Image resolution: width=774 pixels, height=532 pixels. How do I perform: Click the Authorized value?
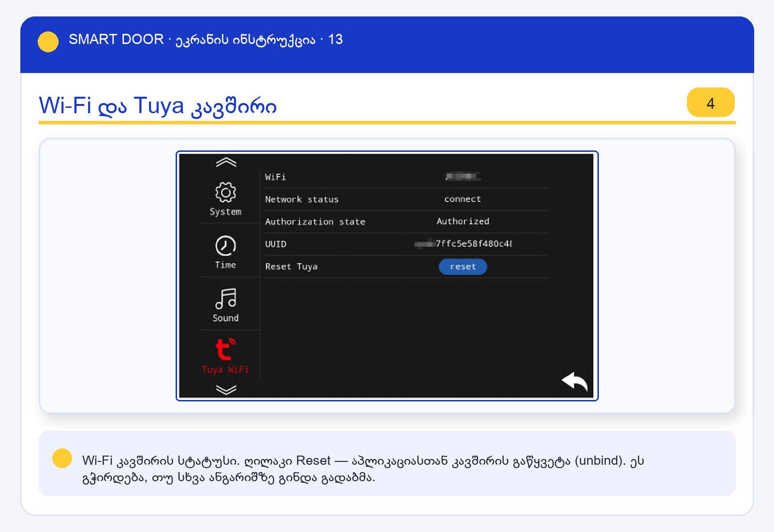(463, 221)
